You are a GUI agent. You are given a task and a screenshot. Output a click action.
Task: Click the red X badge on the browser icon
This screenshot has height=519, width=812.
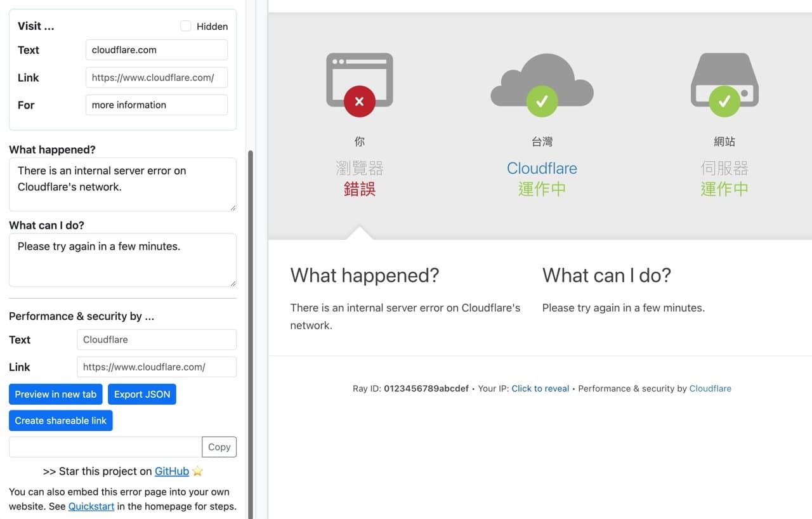coord(359,101)
